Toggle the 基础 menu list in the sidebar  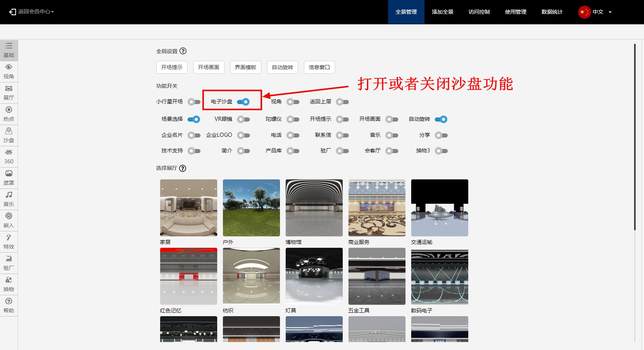coord(9,50)
